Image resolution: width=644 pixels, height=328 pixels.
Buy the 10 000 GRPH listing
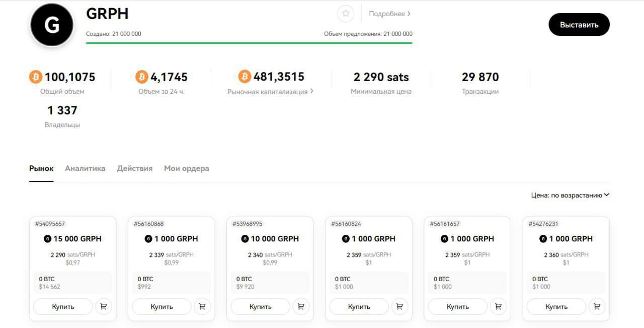260,306
